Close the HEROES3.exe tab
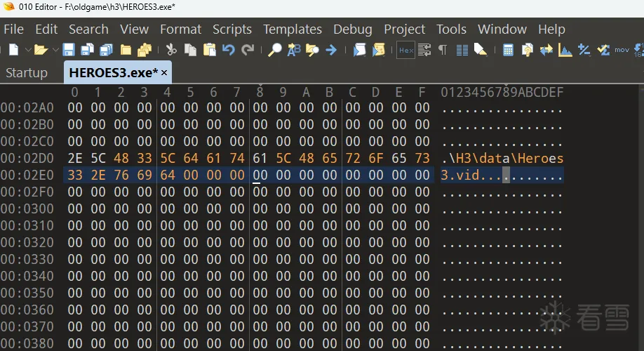Image resolution: width=644 pixels, height=351 pixels. [164, 73]
